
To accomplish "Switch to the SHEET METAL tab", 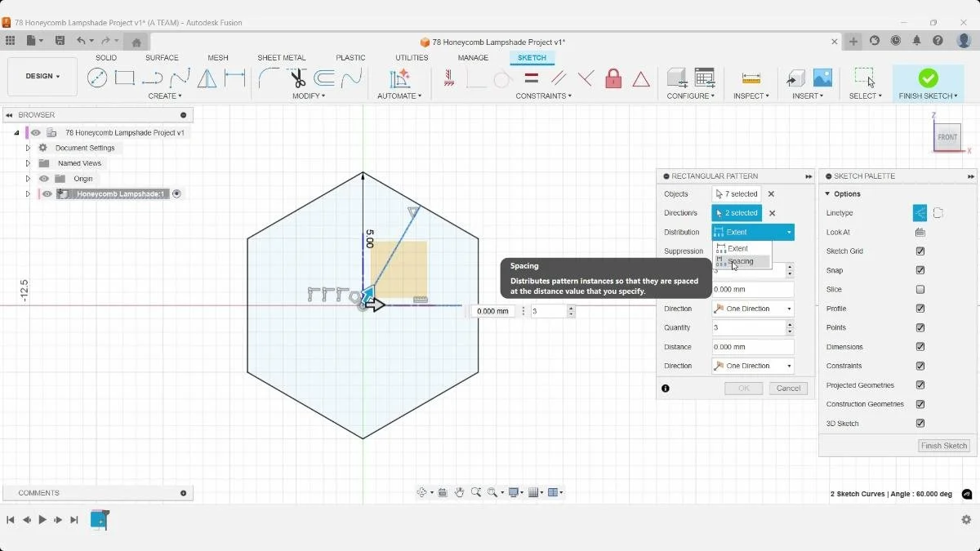I will click(x=282, y=58).
